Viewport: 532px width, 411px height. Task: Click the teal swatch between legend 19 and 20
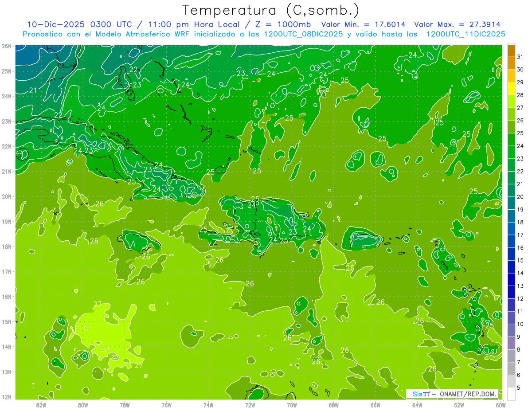click(x=511, y=203)
